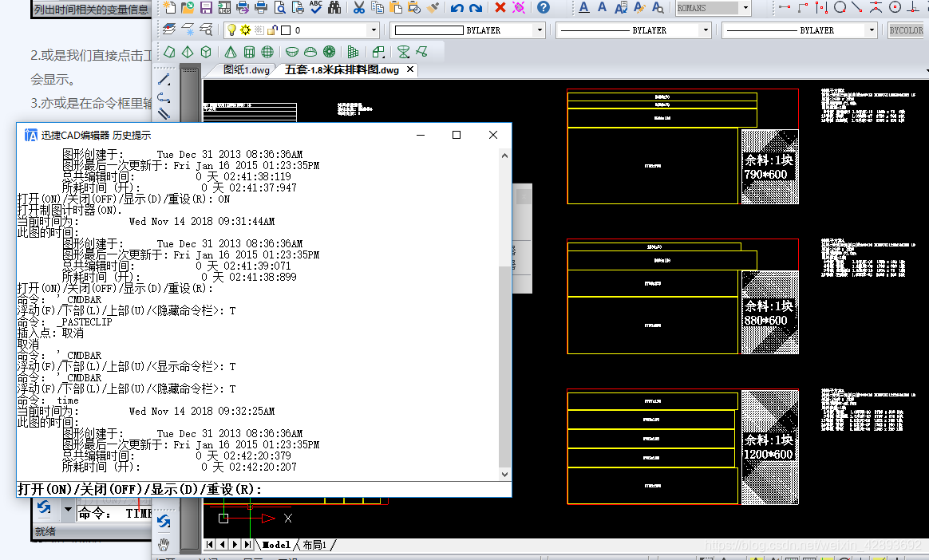The width and height of the screenshot is (929, 560).
Task: Click the next layout tab arrow
Action: coord(235,544)
